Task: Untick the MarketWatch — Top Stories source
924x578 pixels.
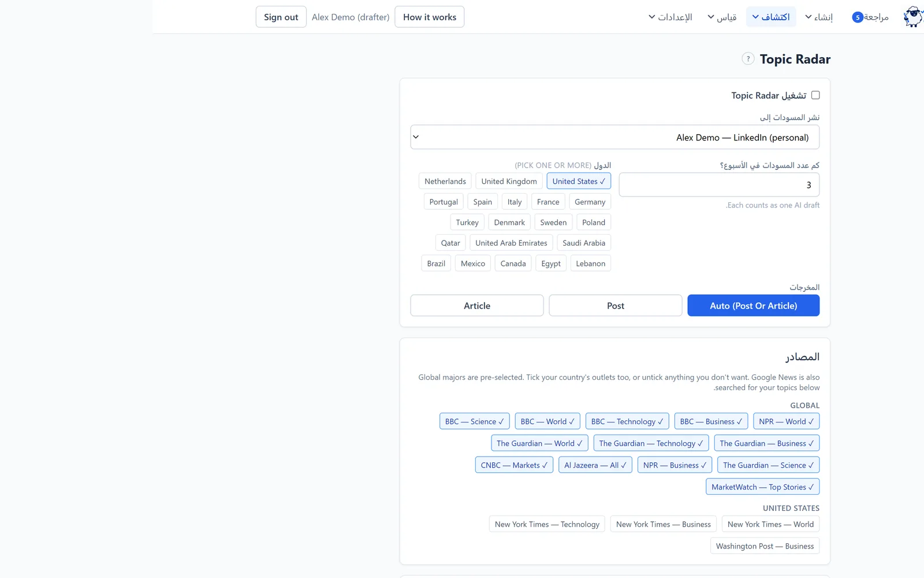Action: 763,487
